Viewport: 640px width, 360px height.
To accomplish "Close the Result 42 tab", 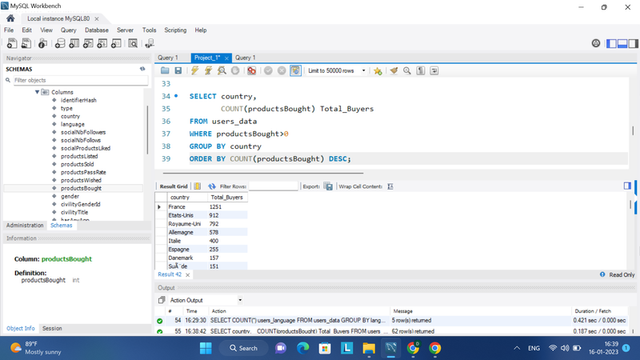I will click(188, 275).
